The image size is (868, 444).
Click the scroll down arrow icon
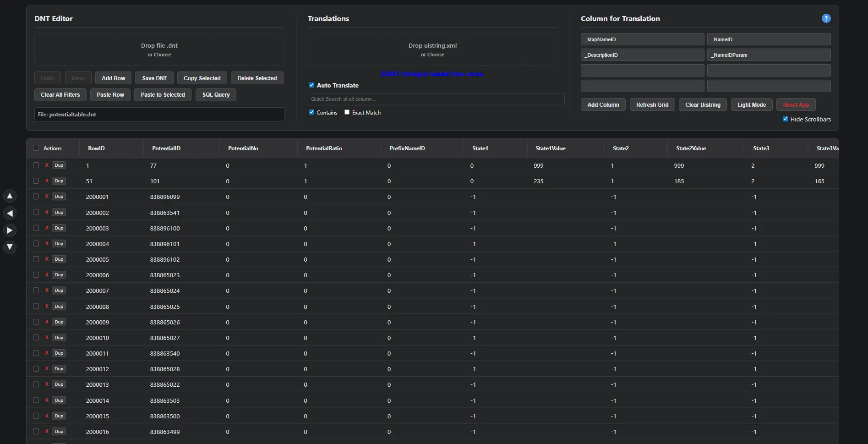pyautogui.click(x=10, y=247)
